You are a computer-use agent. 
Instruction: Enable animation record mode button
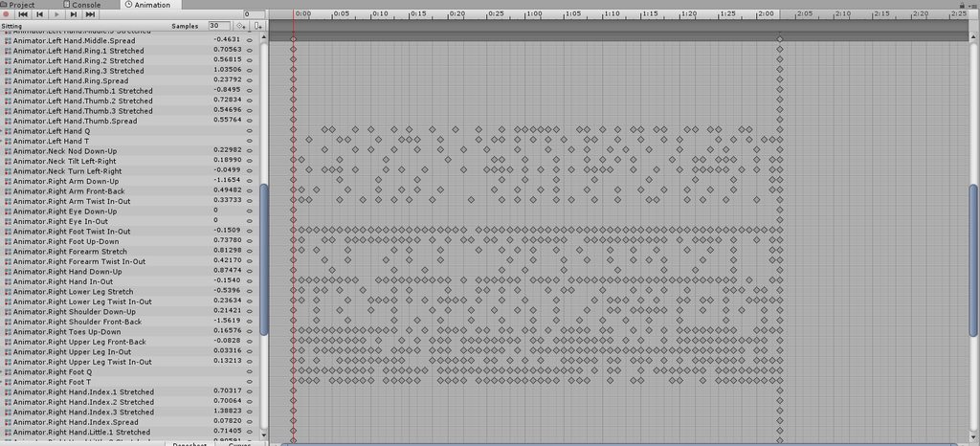point(7,14)
